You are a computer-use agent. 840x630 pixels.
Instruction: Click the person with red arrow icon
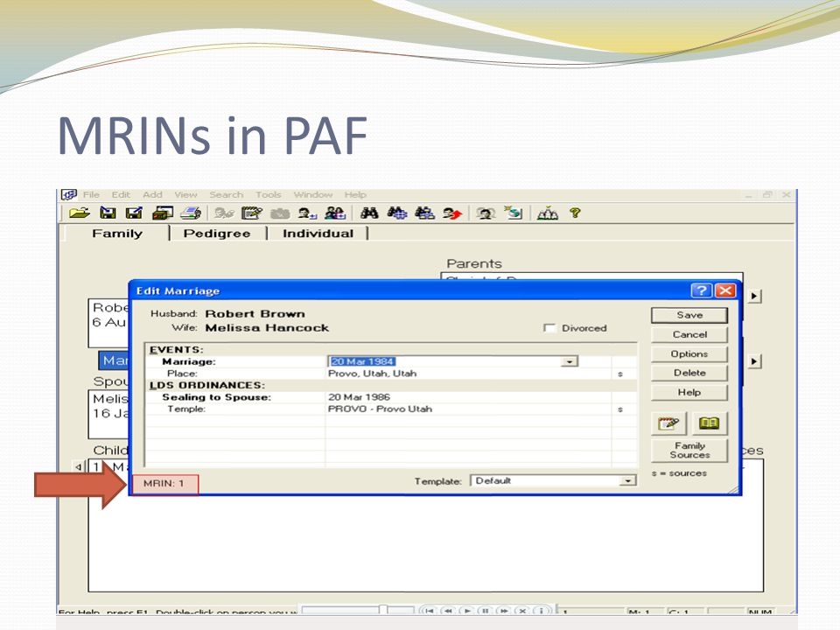tap(452, 213)
